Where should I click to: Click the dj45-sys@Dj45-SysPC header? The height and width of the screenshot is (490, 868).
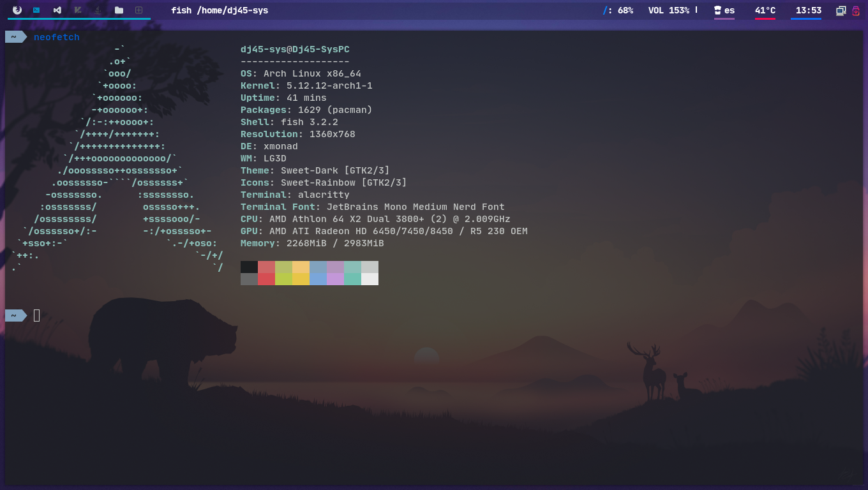(295, 49)
